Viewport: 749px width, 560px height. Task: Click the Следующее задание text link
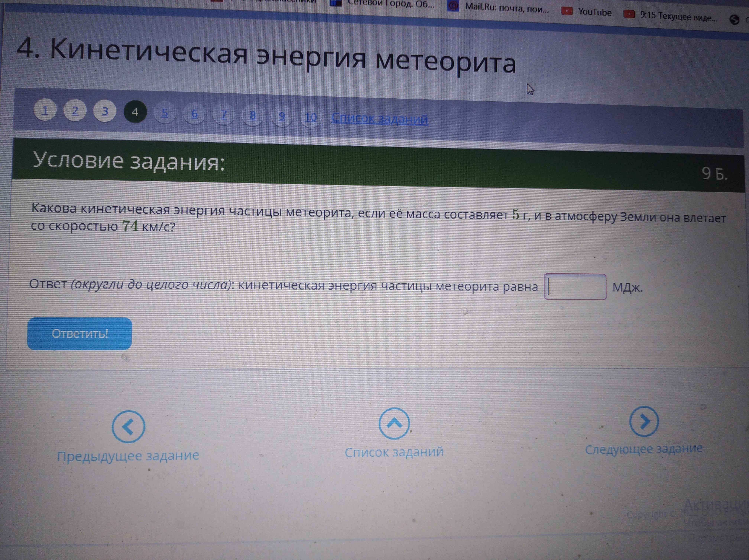click(644, 449)
